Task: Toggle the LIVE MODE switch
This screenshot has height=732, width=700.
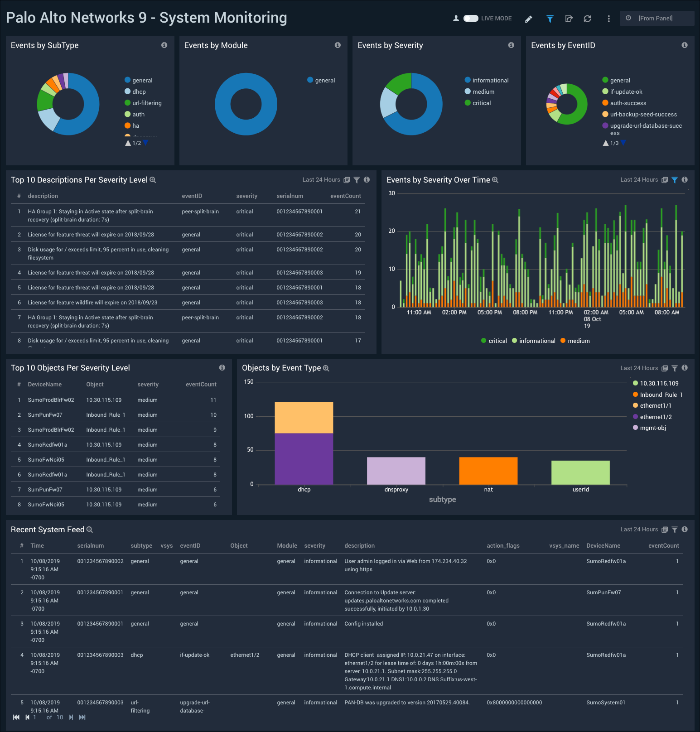Action: click(471, 18)
